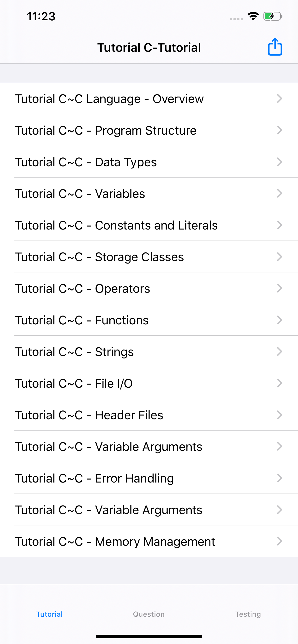Open the Functions tutorial
The height and width of the screenshot is (644, 298).
[x=82, y=320]
